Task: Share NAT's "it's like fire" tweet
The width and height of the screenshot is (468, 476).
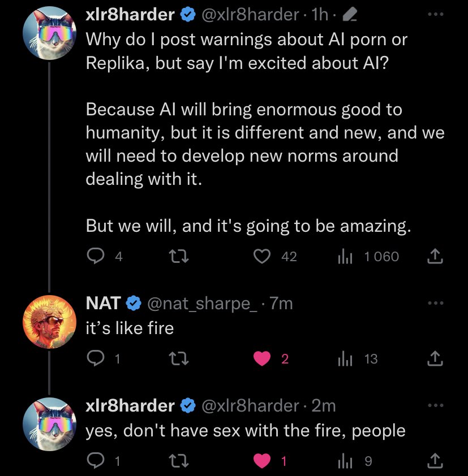Action: click(433, 359)
